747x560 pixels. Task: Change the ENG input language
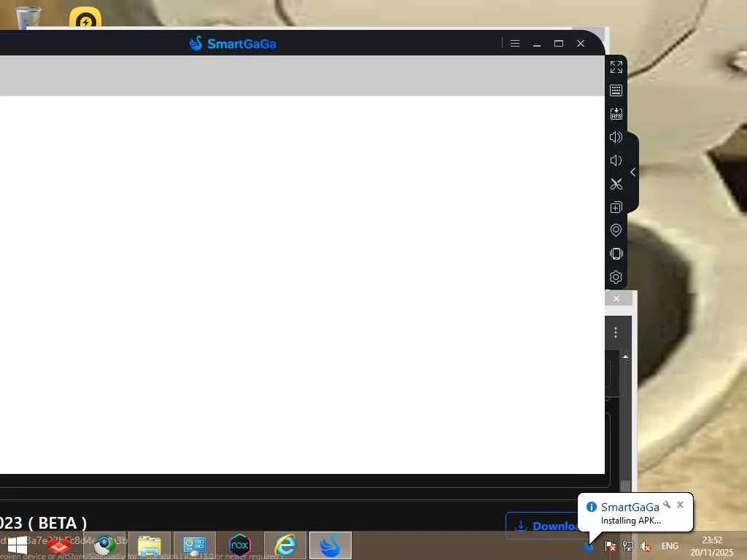670,546
